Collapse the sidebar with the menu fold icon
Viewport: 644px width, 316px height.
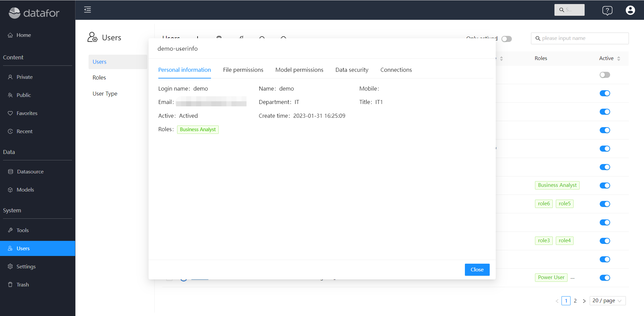[88, 10]
